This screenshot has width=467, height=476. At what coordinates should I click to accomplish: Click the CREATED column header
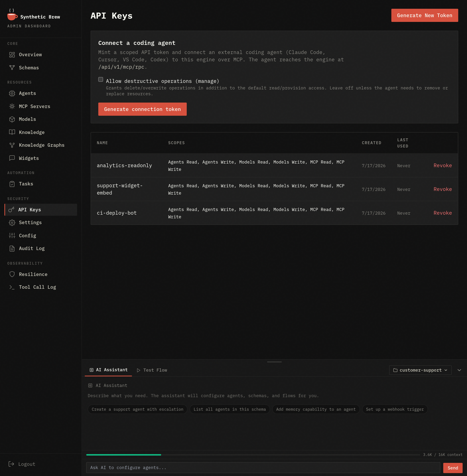[371, 143]
